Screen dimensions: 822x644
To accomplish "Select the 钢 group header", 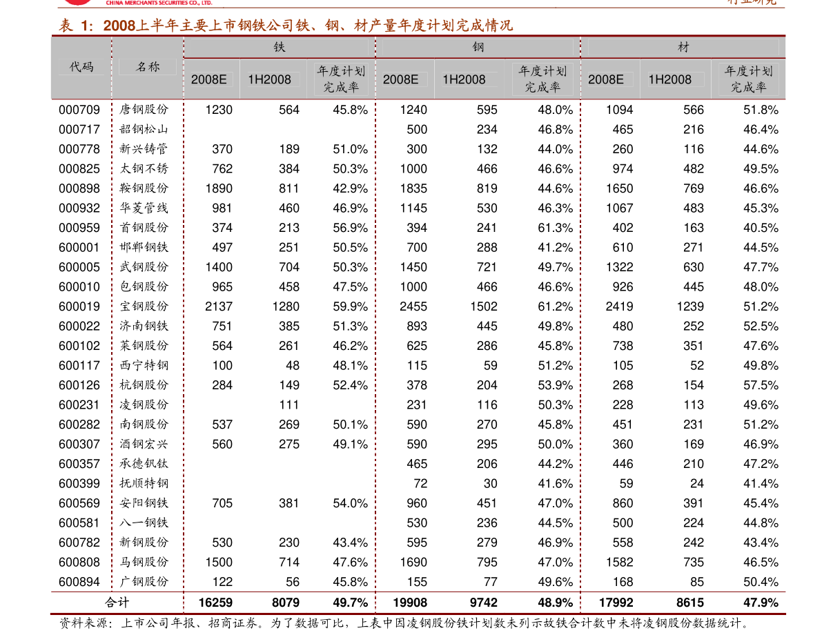I will tap(478, 47).
